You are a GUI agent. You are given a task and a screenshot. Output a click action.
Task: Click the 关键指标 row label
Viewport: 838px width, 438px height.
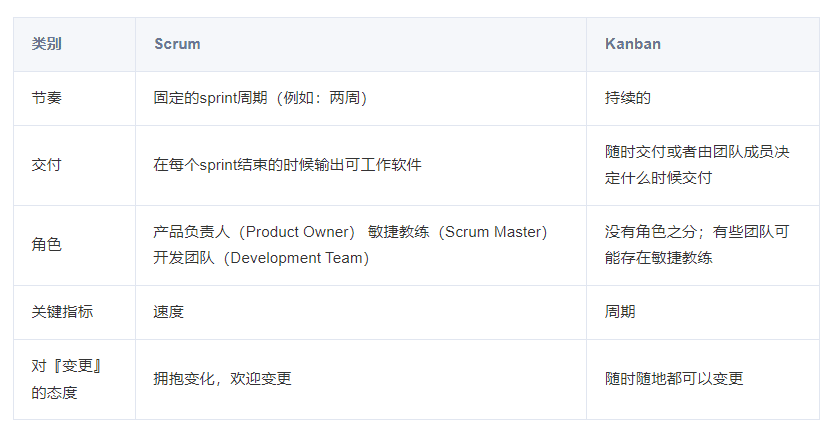click(62, 312)
